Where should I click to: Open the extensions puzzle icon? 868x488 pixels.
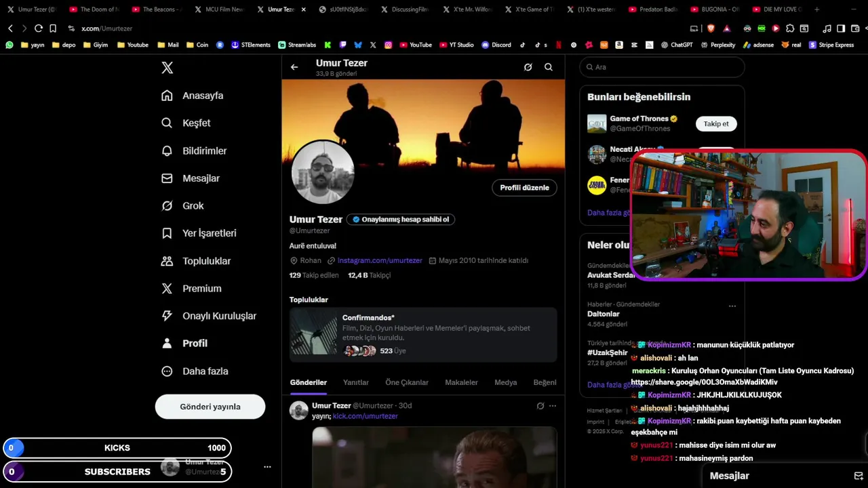790,28
